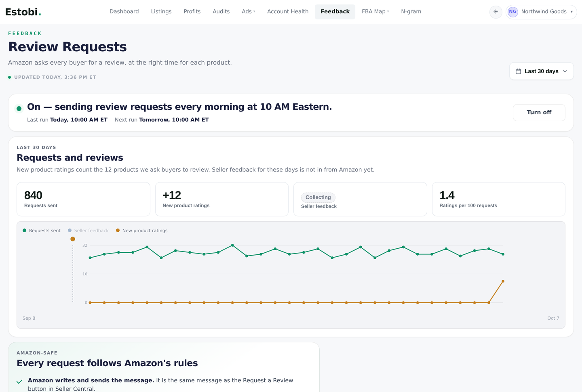Image resolution: width=582 pixels, height=392 pixels.
Task: Click the 'Review Requests' page heading
Action: 67,47
